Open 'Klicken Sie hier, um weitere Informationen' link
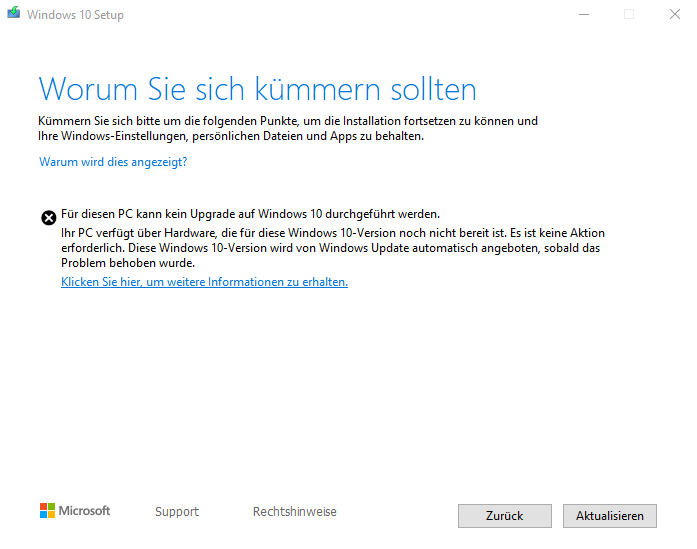Viewport: 697px width, 549px height. tap(204, 282)
